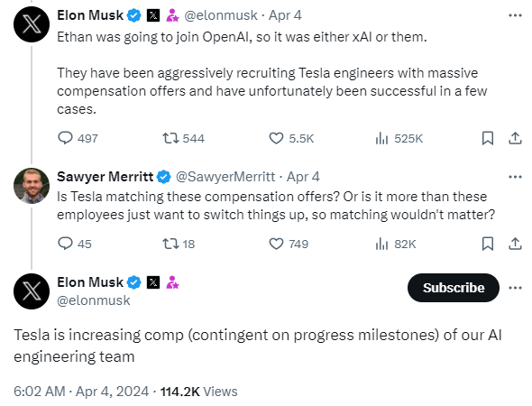Share Sawyer Merritt's tweet

515,244
